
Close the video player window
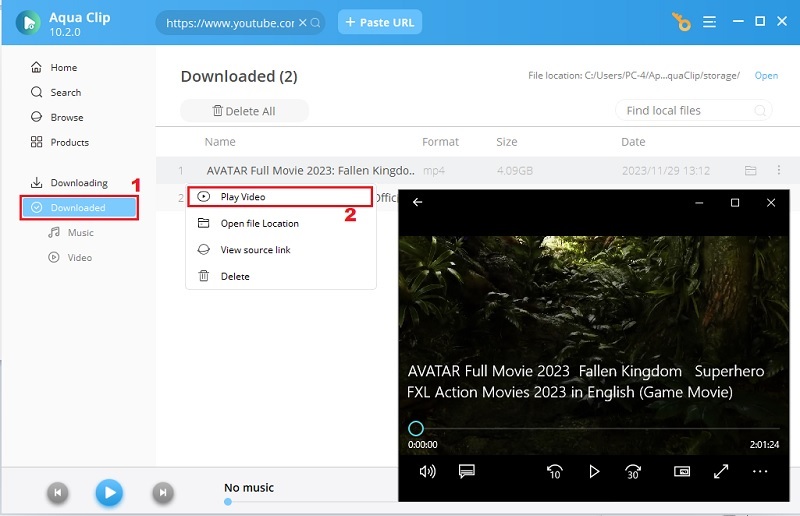pyautogui.click(x=771, y=203)
